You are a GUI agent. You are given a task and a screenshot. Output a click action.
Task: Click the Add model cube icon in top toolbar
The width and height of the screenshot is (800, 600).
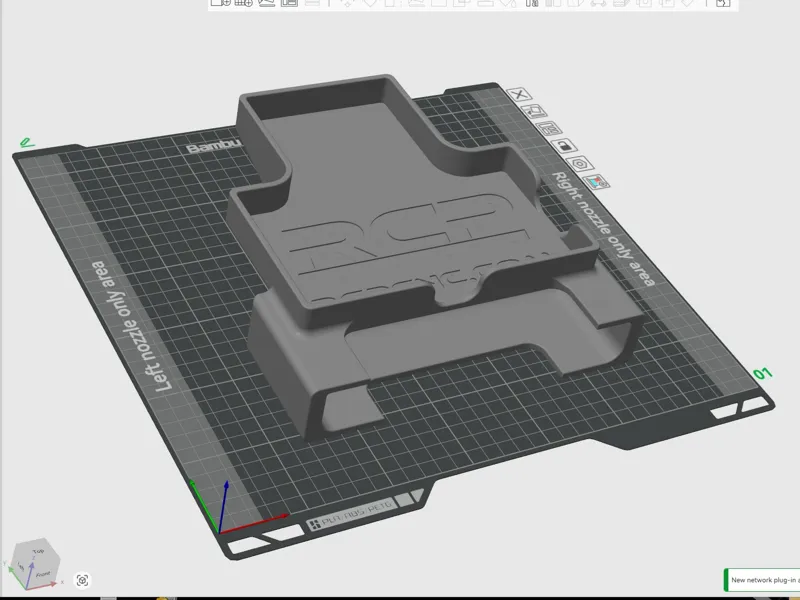[220, 3]
